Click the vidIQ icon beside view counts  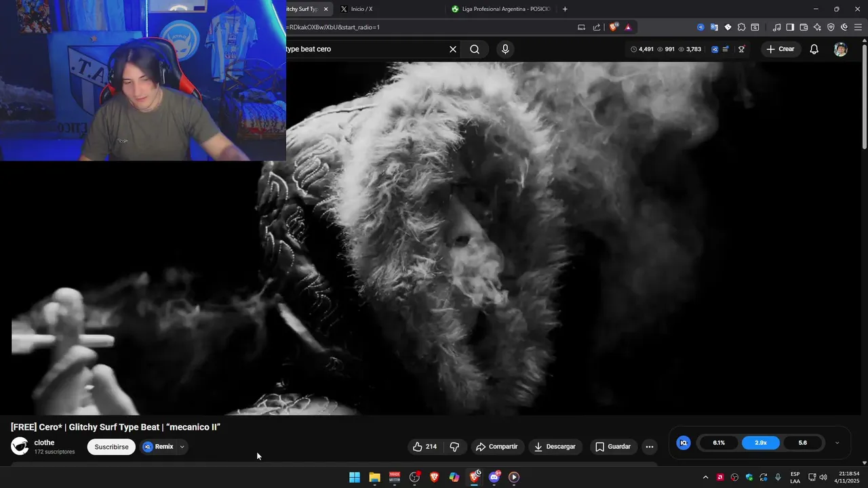(x=714, y=49)
